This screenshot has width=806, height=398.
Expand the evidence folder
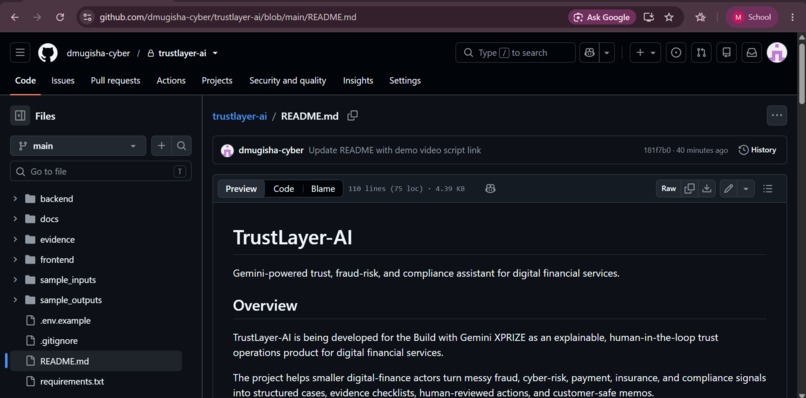[x=15, y=240]
